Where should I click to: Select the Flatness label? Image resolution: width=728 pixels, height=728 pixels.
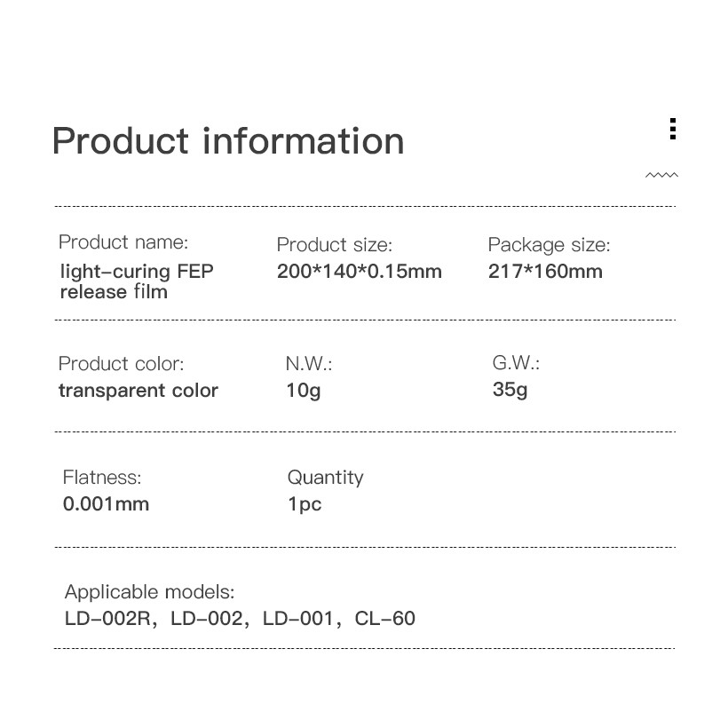pyautogui.click(x=102, y=477)
